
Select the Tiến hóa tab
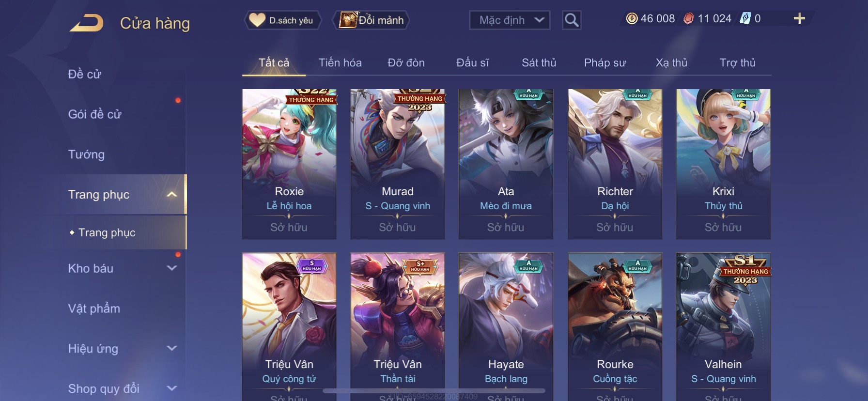coord(340,63)
